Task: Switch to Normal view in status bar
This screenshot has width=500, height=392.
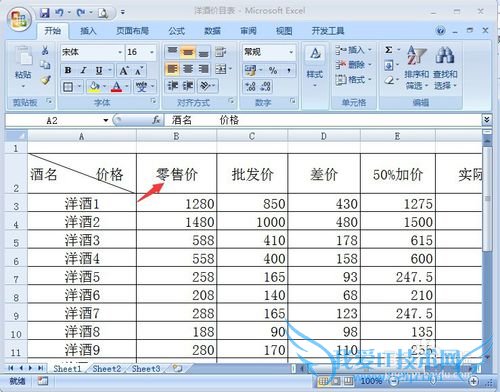Action: pyautogui.click(x=323, y=381)
